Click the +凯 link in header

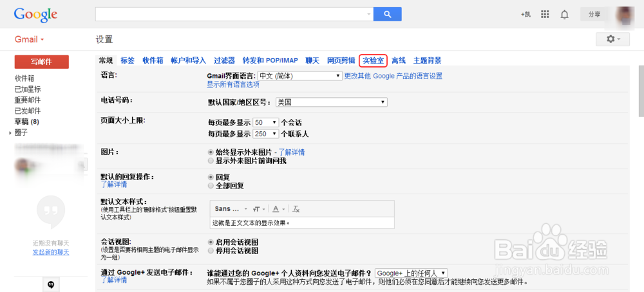click(526, 14)
